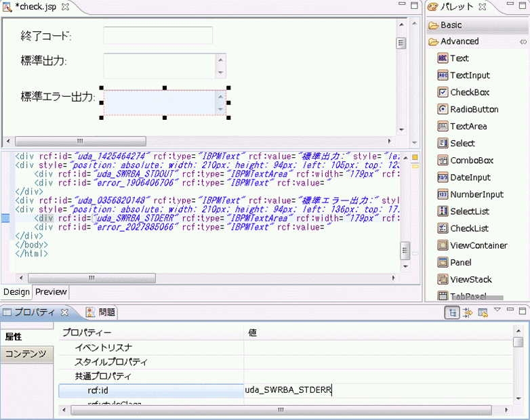
Task: Choose the CheckBox palette widget
Action: tap(469, 92)
